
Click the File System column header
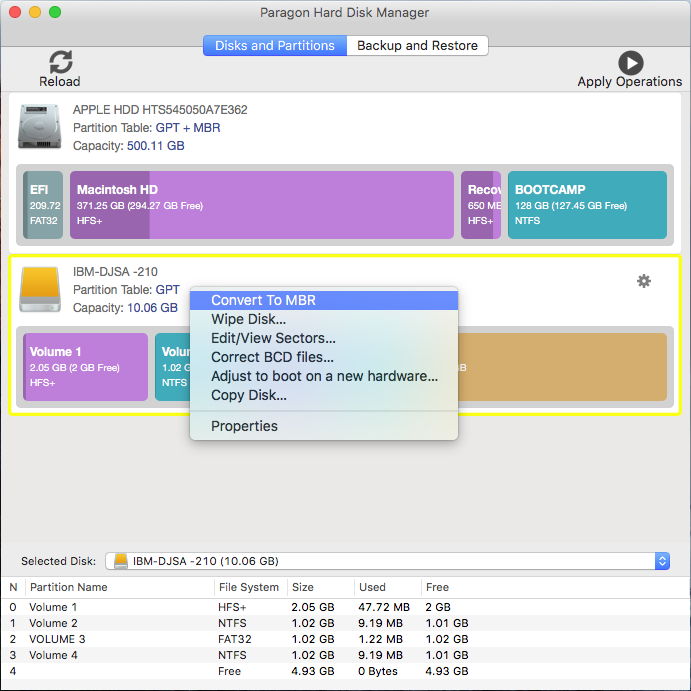pos(249,587)
